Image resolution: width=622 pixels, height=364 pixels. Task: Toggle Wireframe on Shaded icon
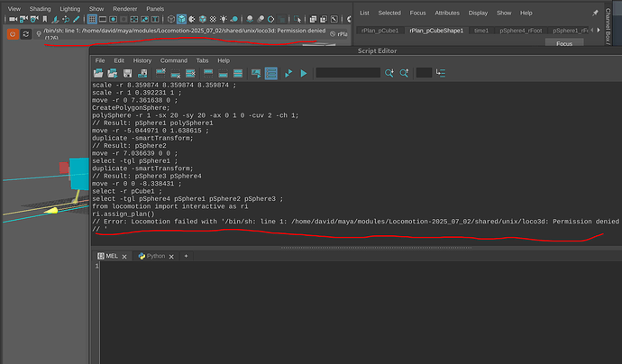203,19
